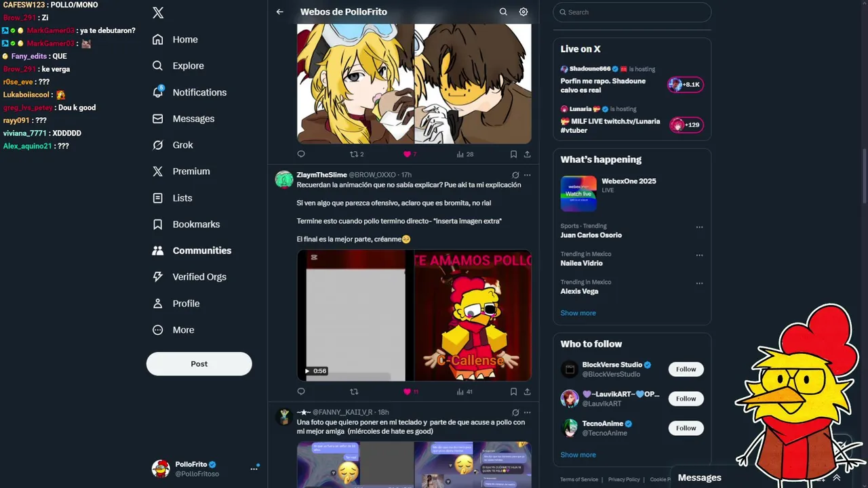This screenshot has width=868, height=488.
Task: Open more options on ZlaymTheSlime's post
Action: pos(527,175)
